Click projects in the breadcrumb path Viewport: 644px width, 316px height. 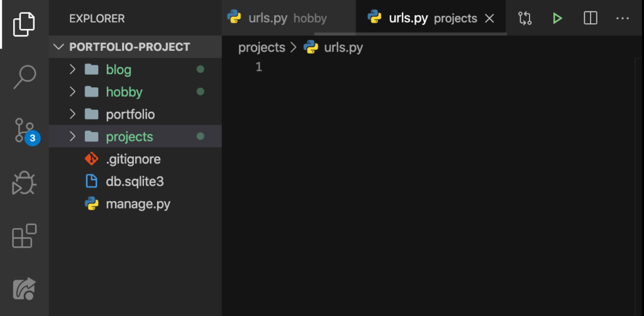[x=262, y=48]
